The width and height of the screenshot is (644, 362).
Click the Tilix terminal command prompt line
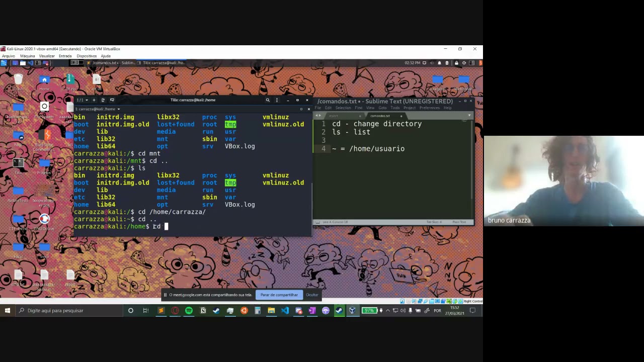pyautogui.click(x=193, y=226)
